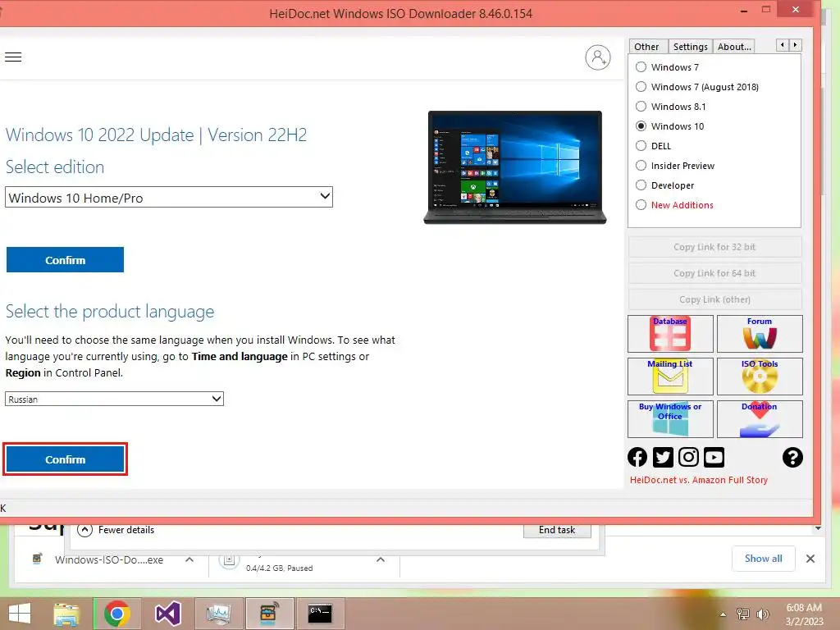Click the background window scrollbar down arrow
Viewport: 840px width, 630px height.
pyautogui.click(x=818, y=529)
